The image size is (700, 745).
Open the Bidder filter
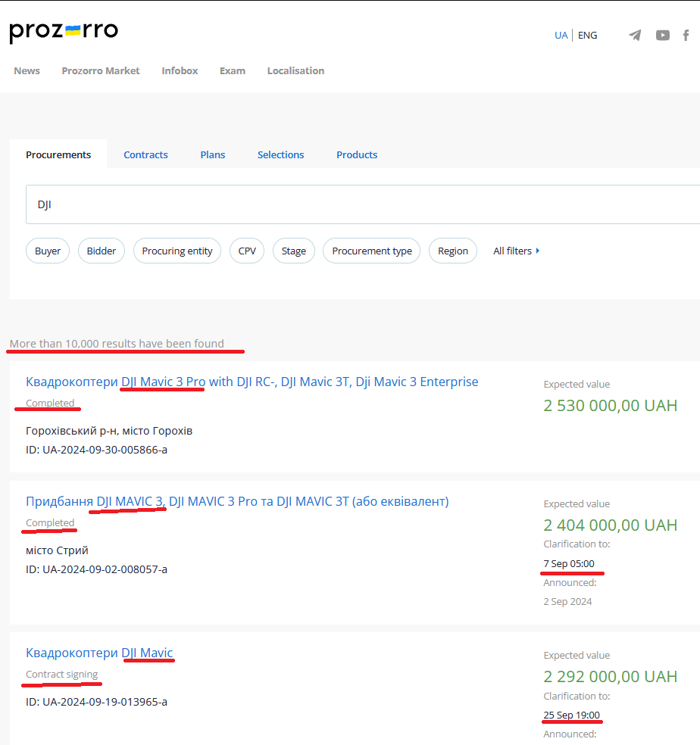[102, 251]
